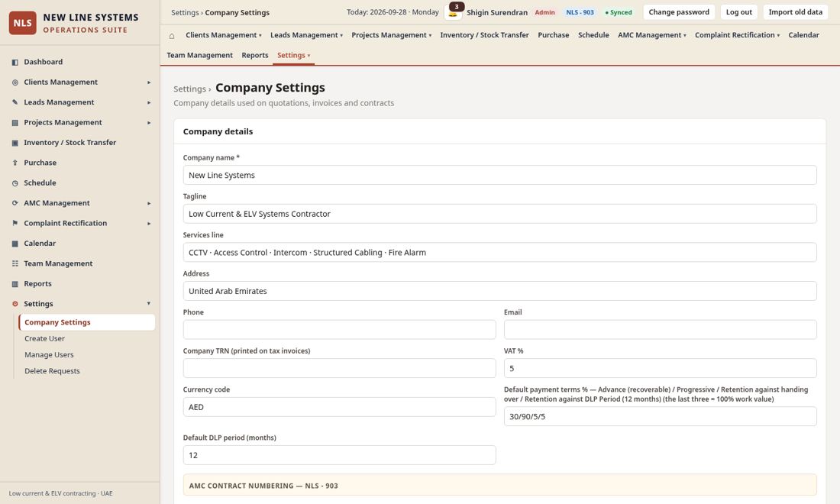Click the VAT % input field
Screen dimensions: 840x504
point(661,369)
